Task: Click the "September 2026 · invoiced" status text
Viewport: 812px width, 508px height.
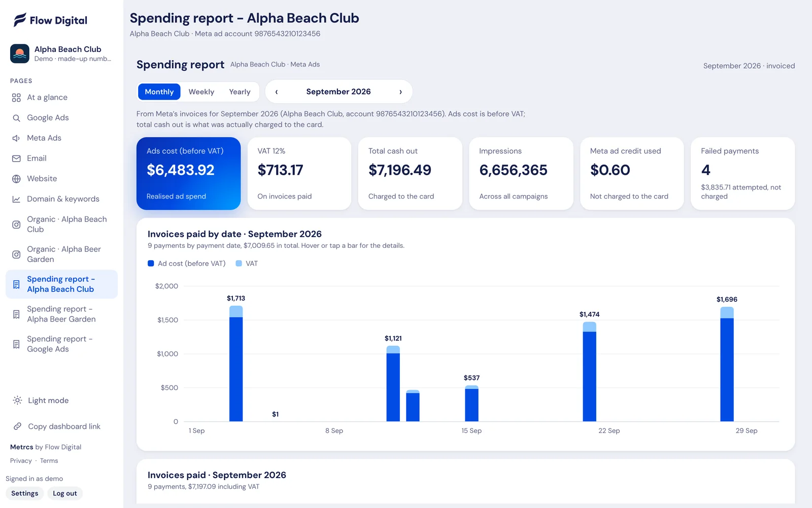Action: pyautogui.click(x=749, y=66)
